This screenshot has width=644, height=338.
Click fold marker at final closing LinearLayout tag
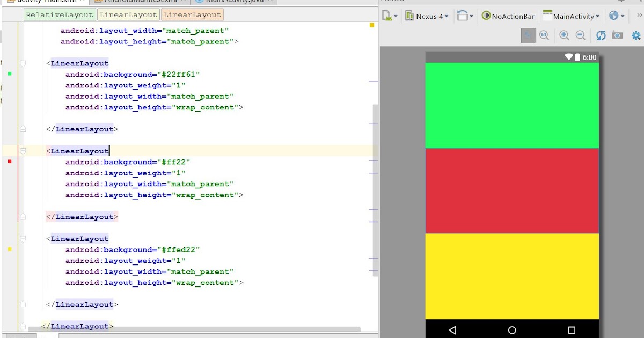(x=23, y=326)
